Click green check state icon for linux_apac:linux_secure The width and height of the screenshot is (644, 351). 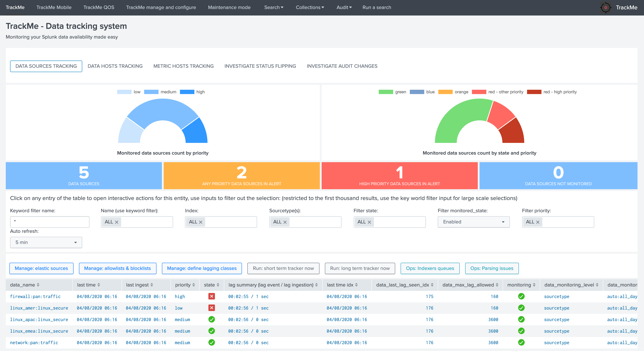coord(211,319)
